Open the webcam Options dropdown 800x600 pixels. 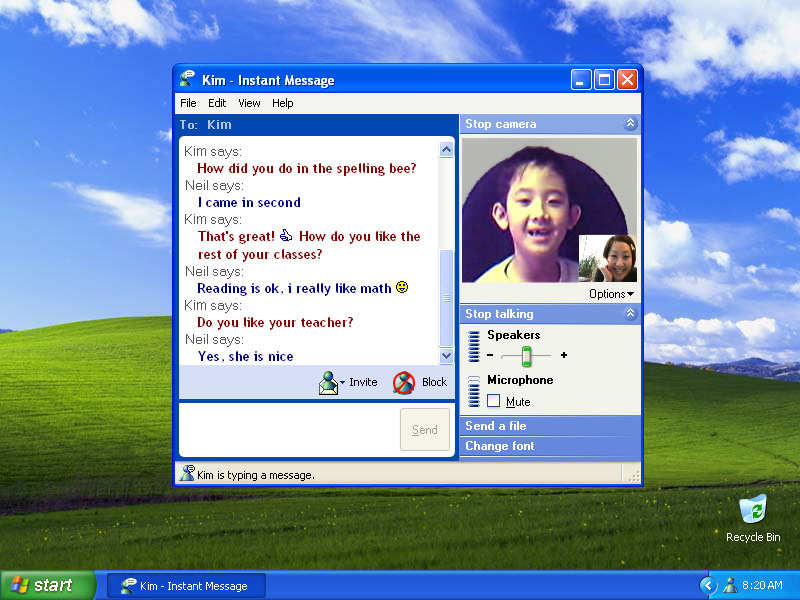coord(611,294)
